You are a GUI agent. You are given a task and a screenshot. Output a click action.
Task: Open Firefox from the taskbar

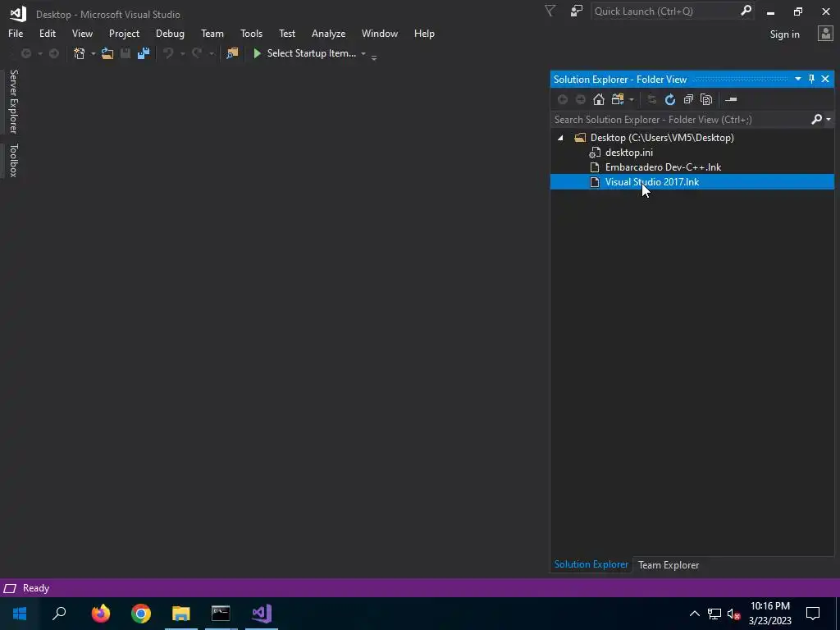101,614
